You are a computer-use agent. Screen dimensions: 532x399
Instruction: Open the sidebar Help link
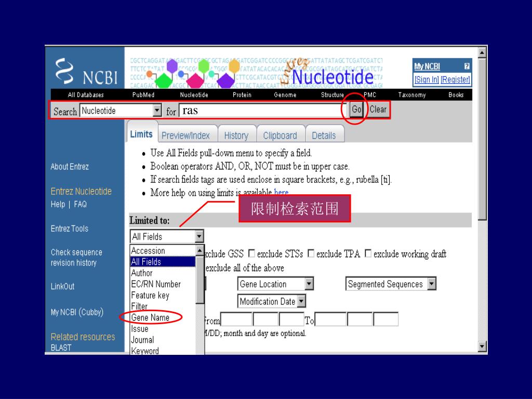pos(58,204)
